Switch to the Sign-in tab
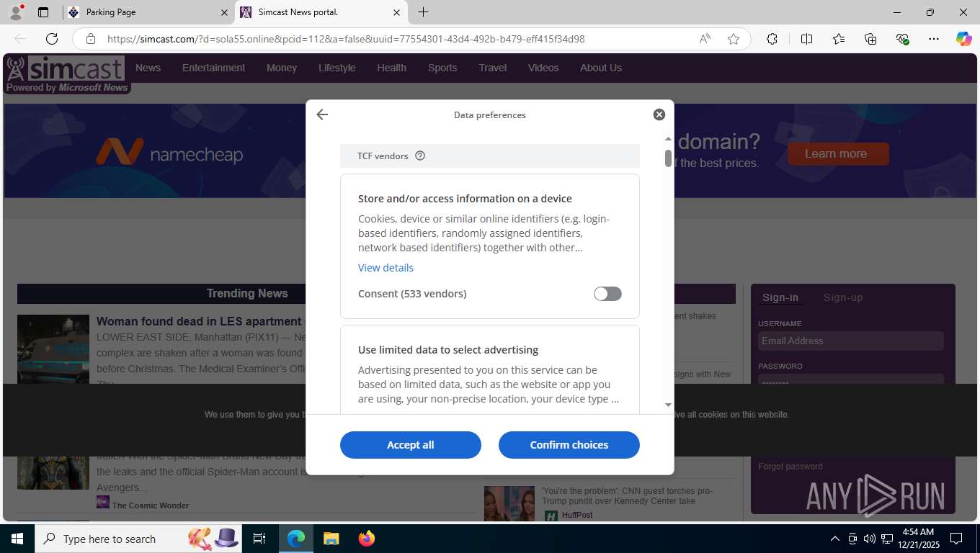980x553 pixels. (x=780, y=297)
